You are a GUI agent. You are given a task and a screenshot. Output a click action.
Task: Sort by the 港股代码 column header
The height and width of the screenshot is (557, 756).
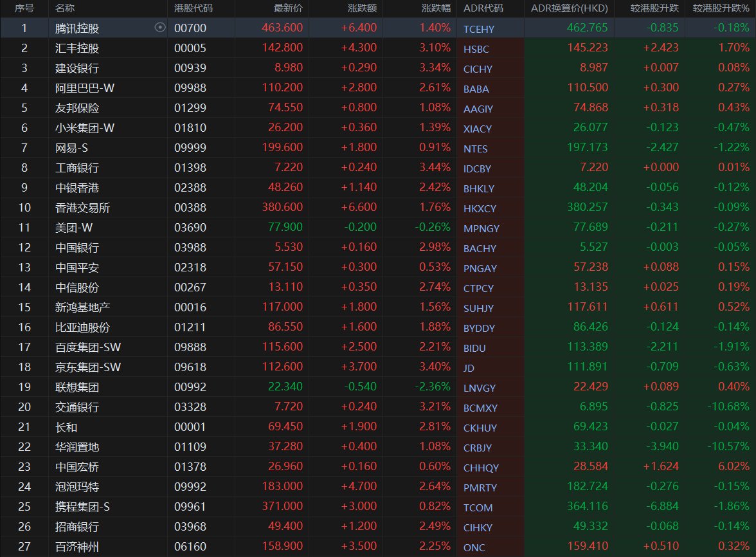click(x=194, y=8)
